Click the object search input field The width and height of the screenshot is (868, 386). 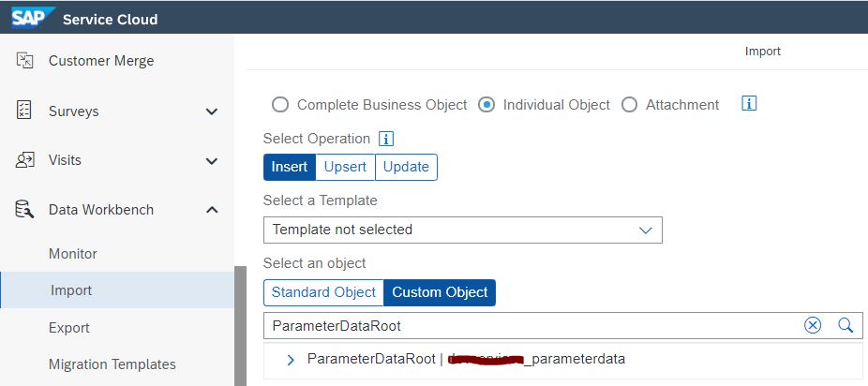(525, 325)
